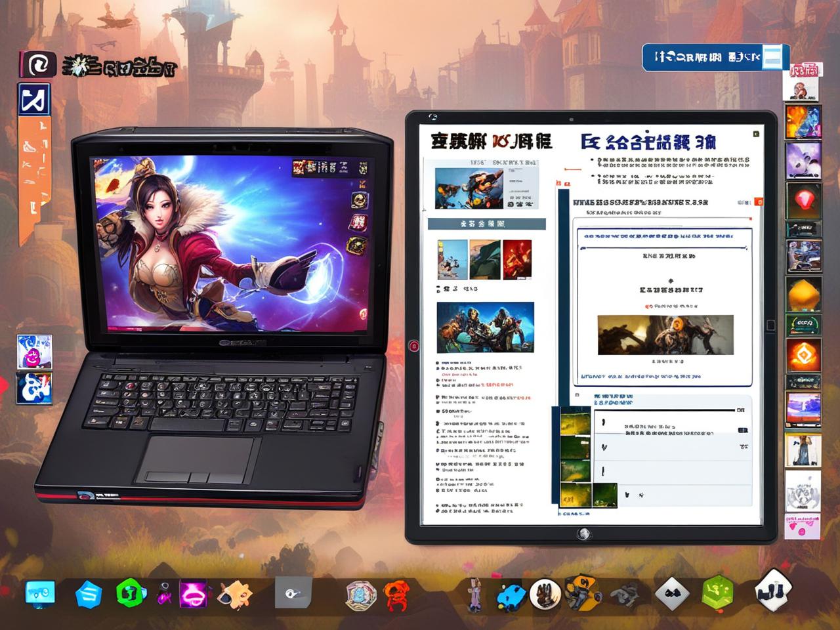
Task: Click the blue arrow icon at top-left
Action: click(34, 100)
